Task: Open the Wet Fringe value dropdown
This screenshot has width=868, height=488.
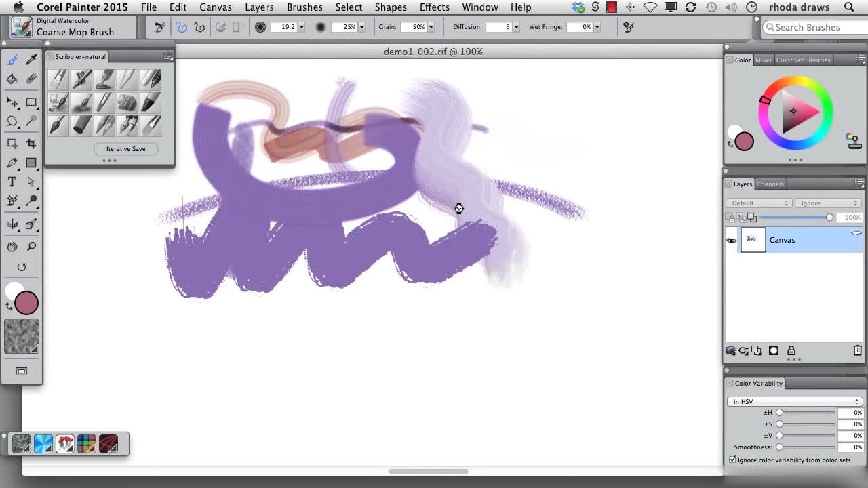Action: click(x=597, y=27)
